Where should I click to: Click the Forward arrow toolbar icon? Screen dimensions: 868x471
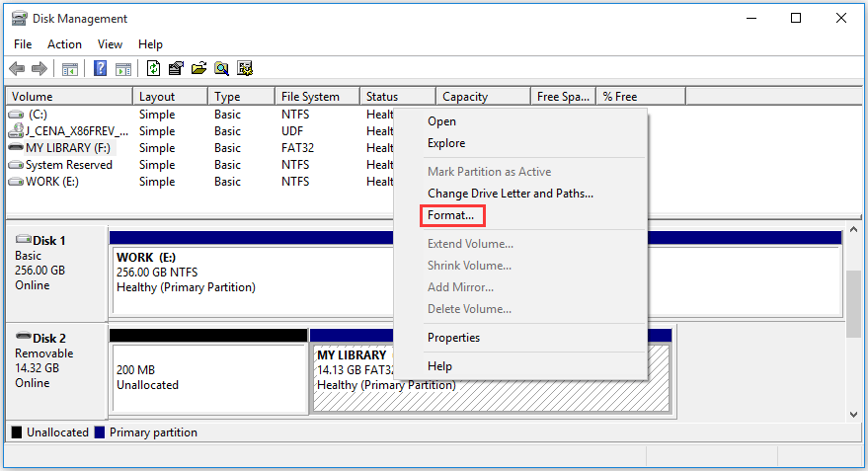[39, 69]
